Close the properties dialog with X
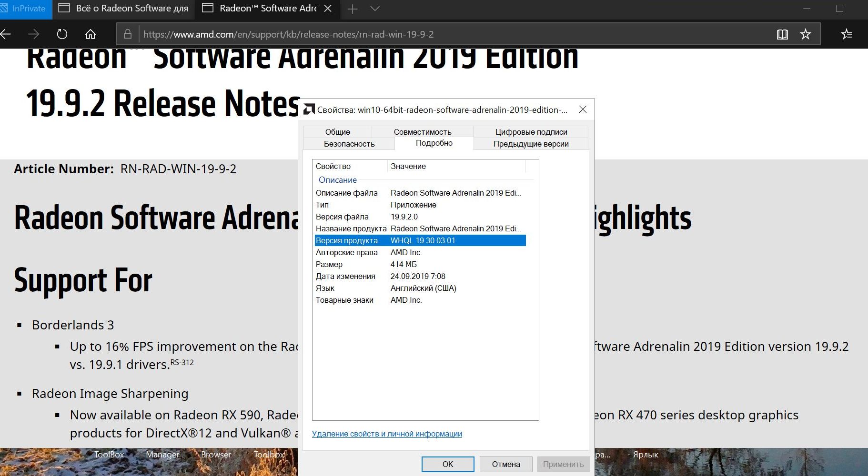Screen dimensions: 868x476 click(x=583, y=109)
